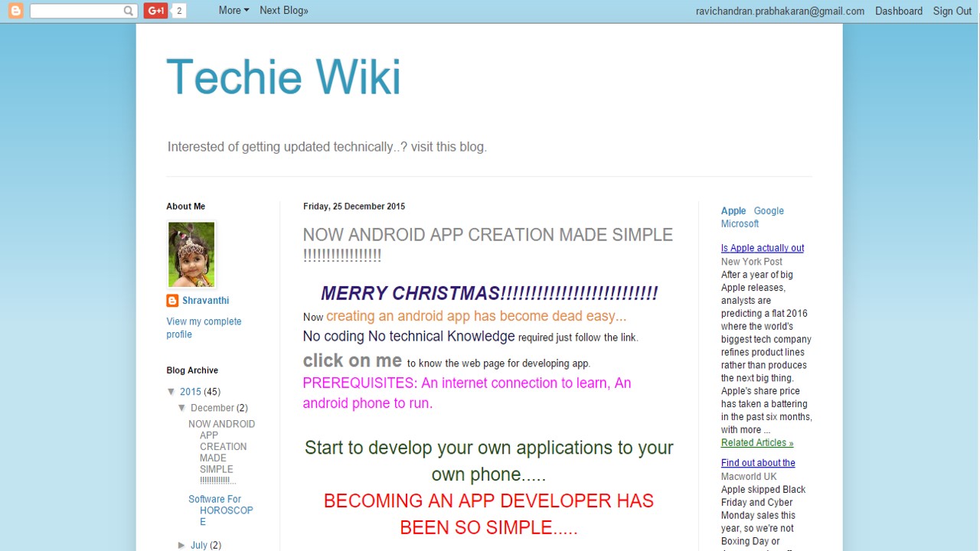Open the More dropdown menu

(234, 11)
